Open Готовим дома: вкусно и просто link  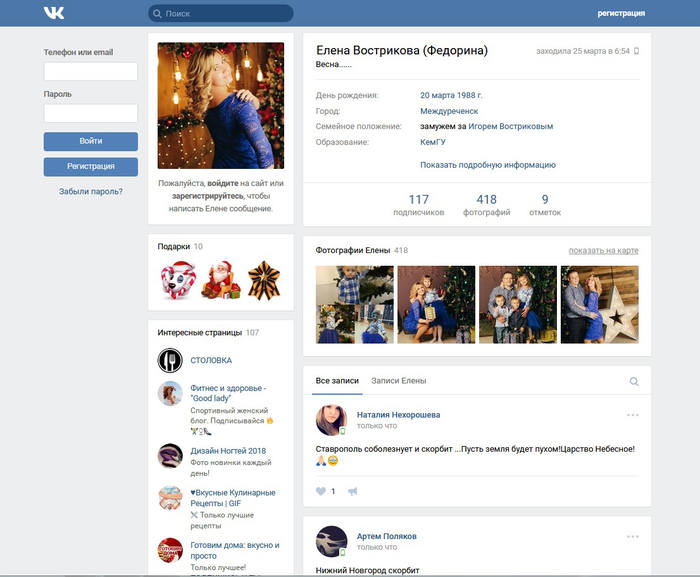click(235, 551)
